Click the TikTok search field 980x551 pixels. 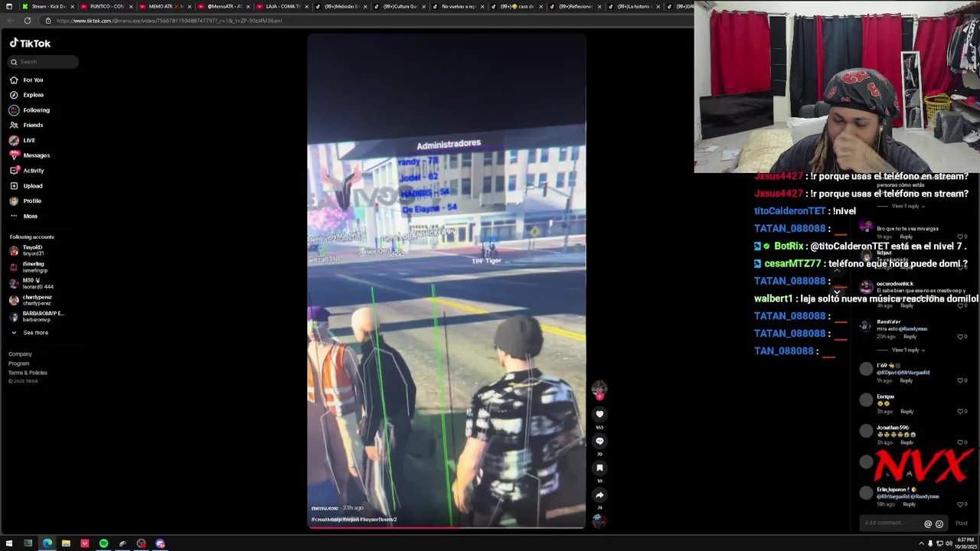(44, 62)
